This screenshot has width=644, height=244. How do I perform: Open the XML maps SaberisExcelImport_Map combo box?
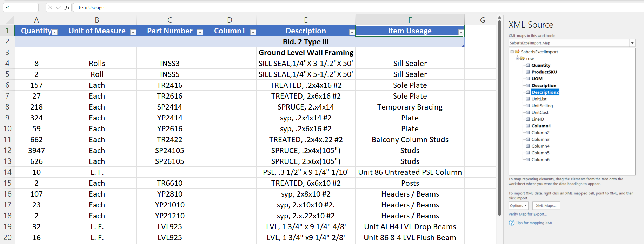(x=632, y=43)
